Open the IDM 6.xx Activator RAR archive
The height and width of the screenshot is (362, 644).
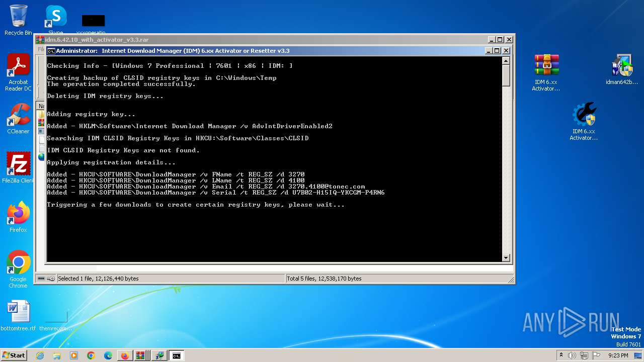coord(546,72)
